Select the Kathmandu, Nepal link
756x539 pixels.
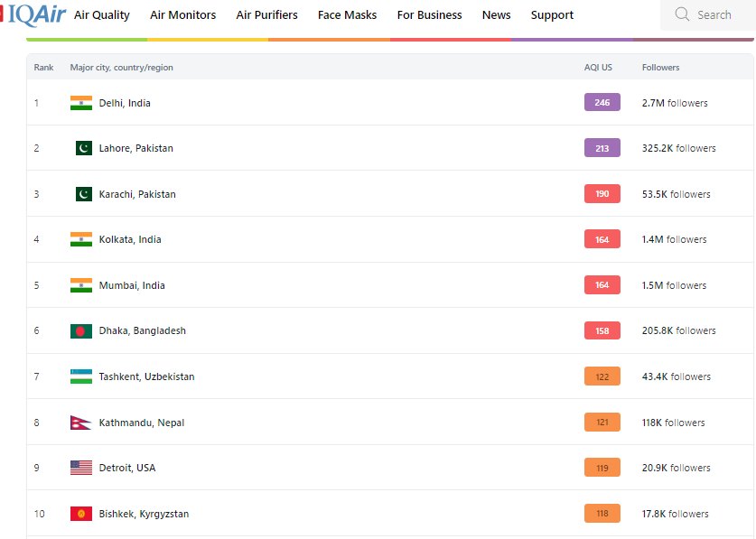[x=141, y=423]
